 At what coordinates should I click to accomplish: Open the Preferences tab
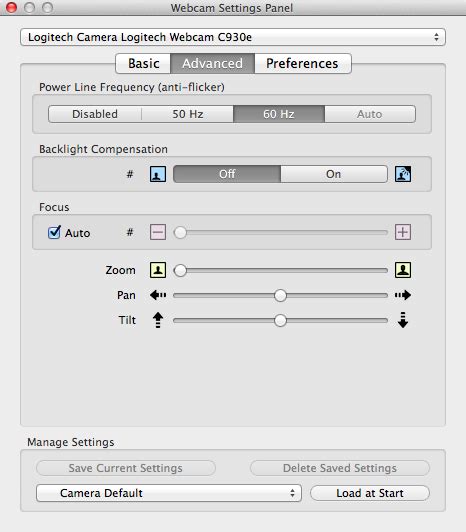(x=302, y=63)
